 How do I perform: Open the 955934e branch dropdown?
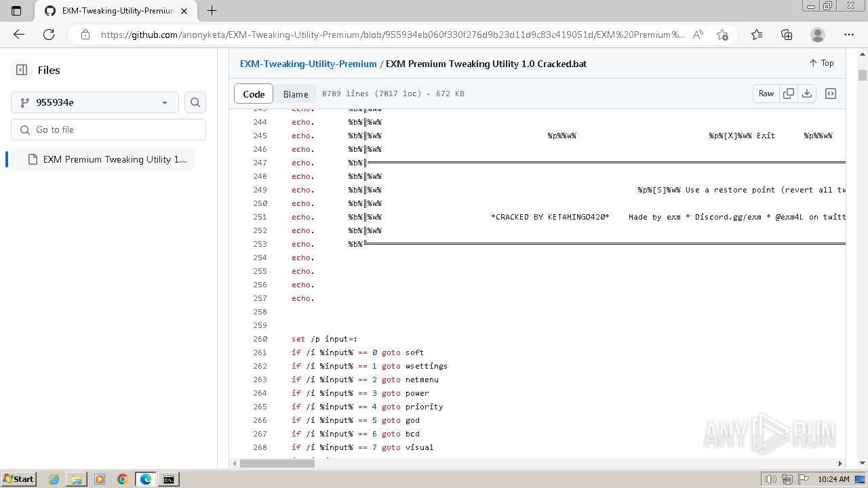point(95,102)
